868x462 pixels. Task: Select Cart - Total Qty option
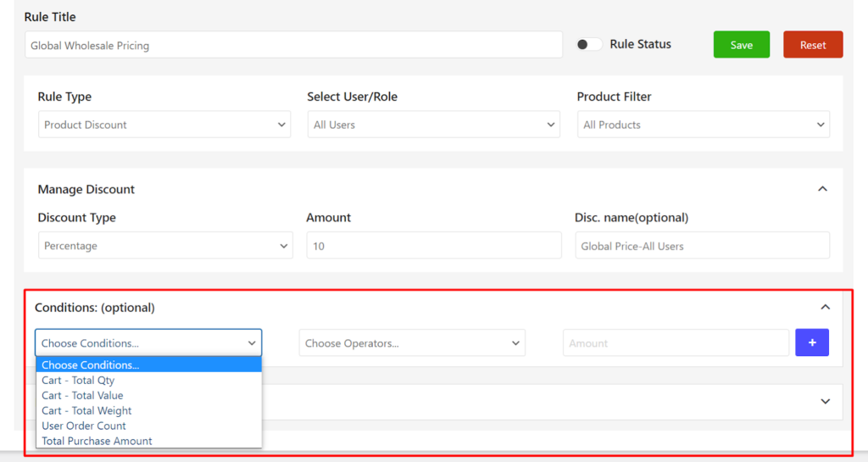click(148, 380)
